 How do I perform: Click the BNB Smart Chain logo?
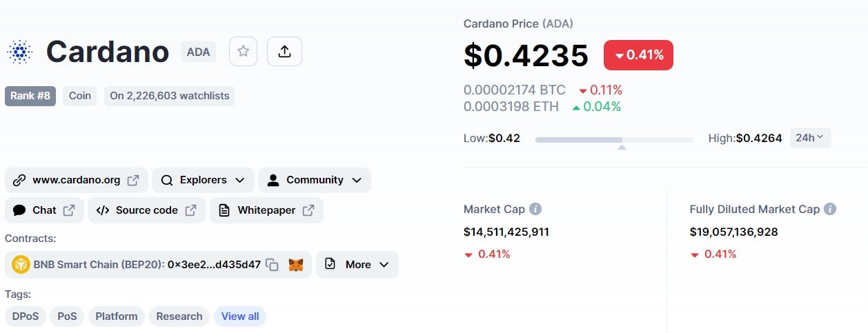21,265
